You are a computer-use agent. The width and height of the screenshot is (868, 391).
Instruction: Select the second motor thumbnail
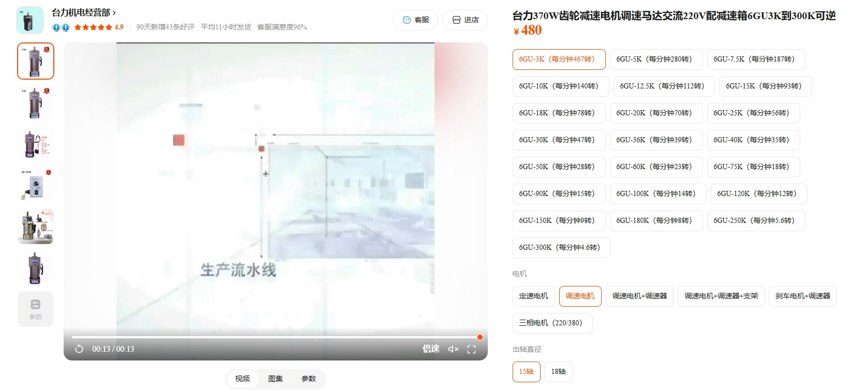36,102
